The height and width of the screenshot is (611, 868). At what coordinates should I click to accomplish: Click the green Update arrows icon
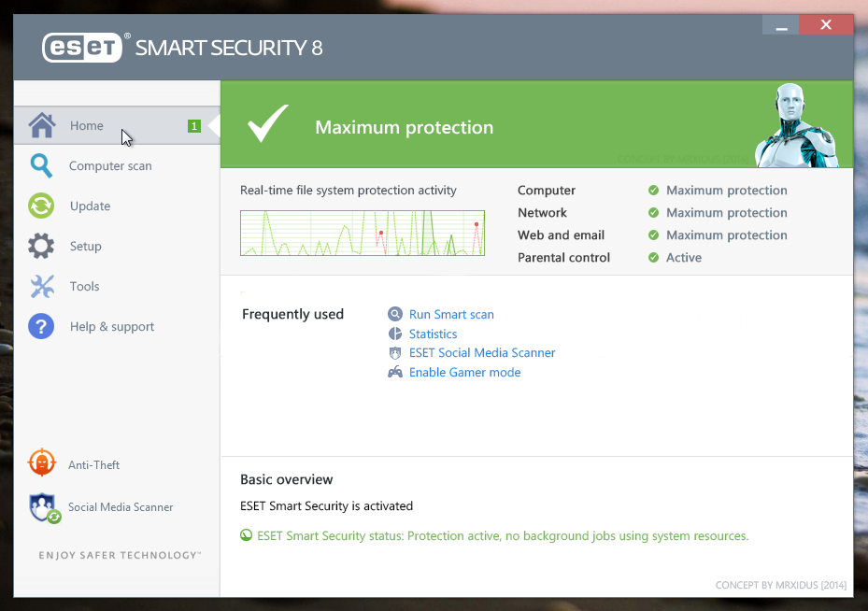click(41, 206)
